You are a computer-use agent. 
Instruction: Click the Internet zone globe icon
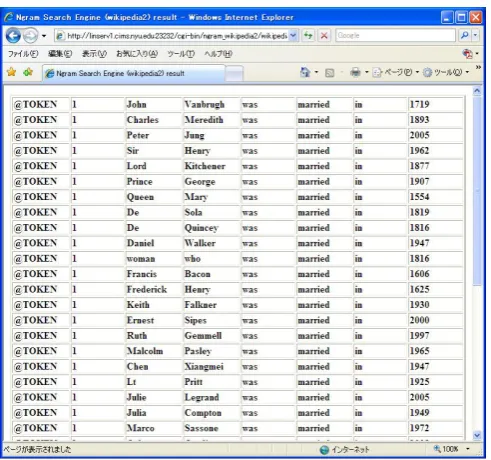click(324, 450)
